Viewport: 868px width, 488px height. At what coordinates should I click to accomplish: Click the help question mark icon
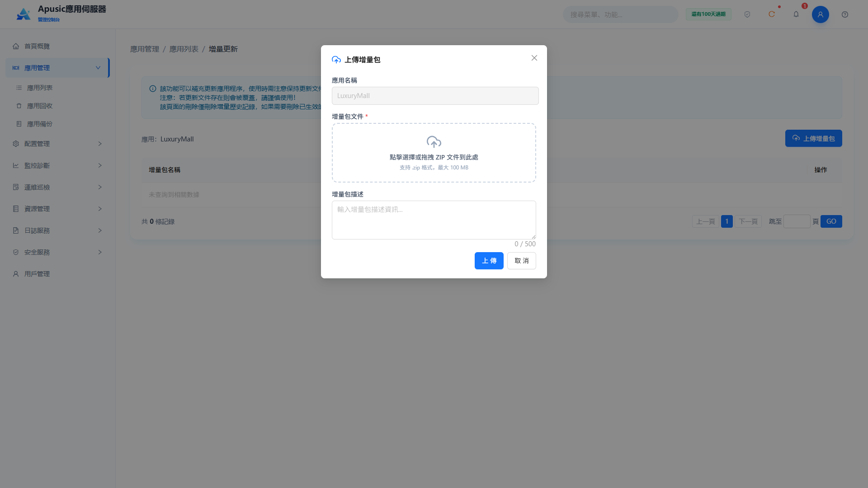pyautogui.click(x=845, y=14)
